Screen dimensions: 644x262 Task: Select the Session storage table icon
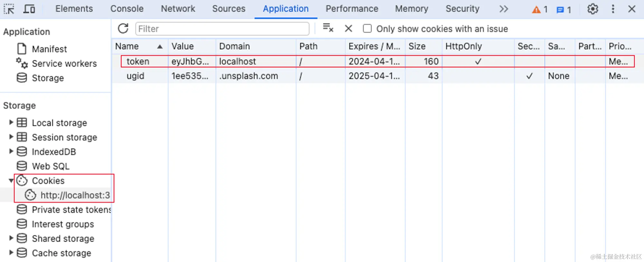tap(22, 137)
